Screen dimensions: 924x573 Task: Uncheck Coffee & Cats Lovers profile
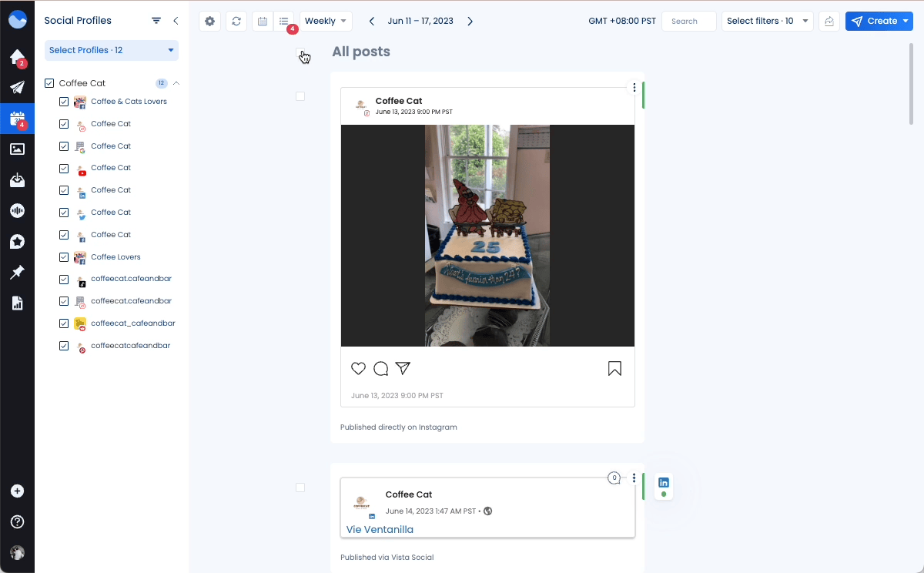point(64,102)
